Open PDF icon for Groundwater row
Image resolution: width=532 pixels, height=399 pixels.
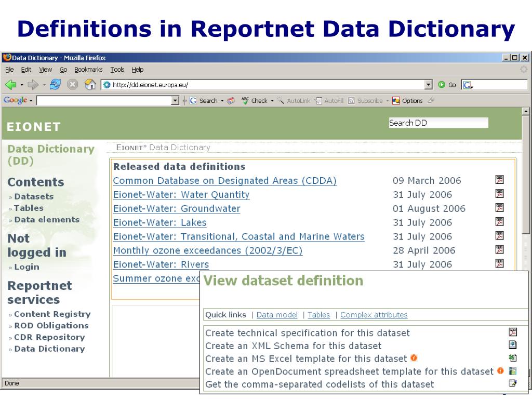(499, 208)
